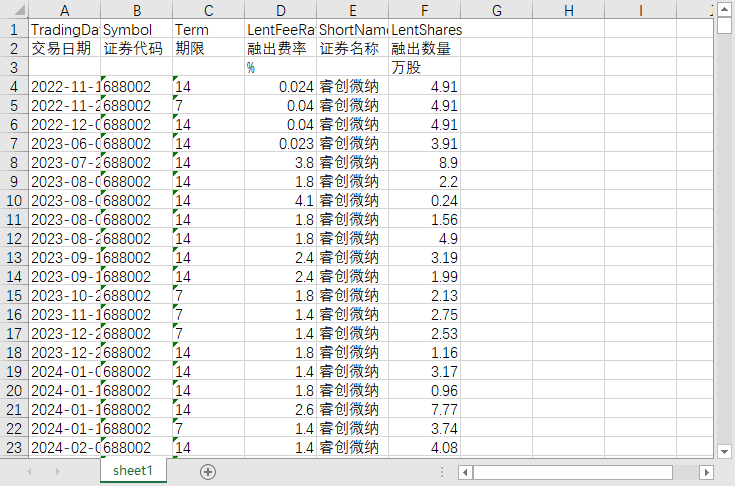The image size is (735, 486).
Task: Click horizontal scrollbar right arrow
Action: click(706, 472)
